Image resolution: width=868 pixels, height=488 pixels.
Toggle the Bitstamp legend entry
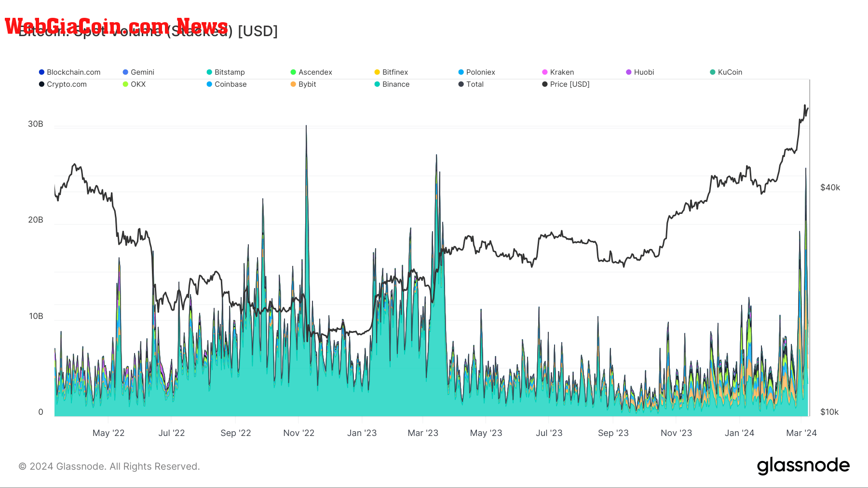[x=226, y=72]
